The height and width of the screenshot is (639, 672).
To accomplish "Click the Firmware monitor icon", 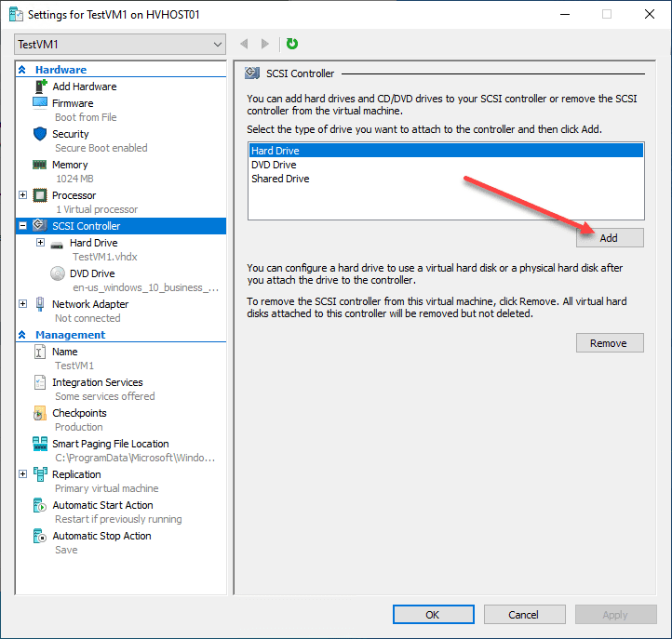I will pos(40,103).
